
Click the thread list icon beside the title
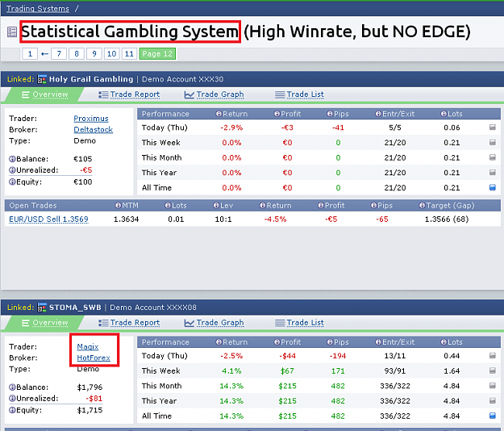click(x=12, y=31)
